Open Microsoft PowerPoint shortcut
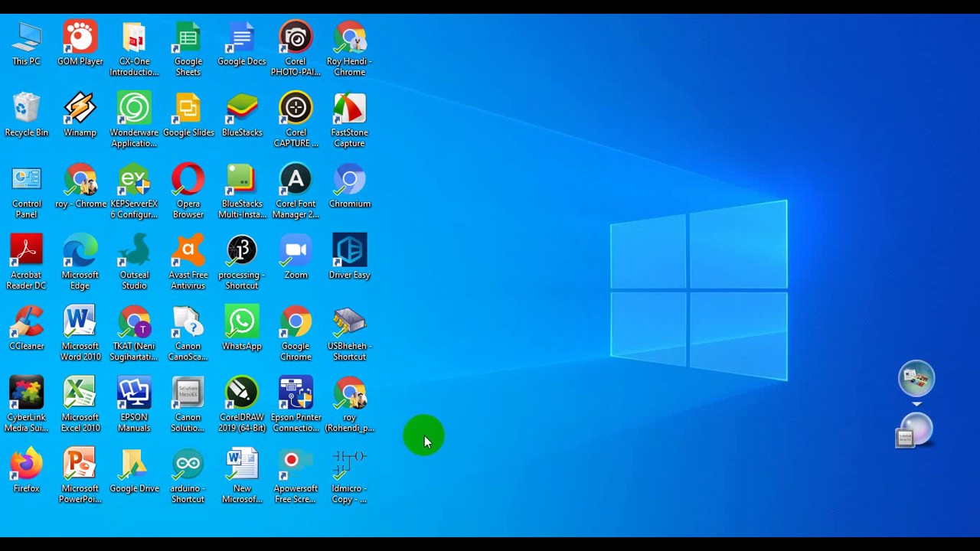 (80, 477)
